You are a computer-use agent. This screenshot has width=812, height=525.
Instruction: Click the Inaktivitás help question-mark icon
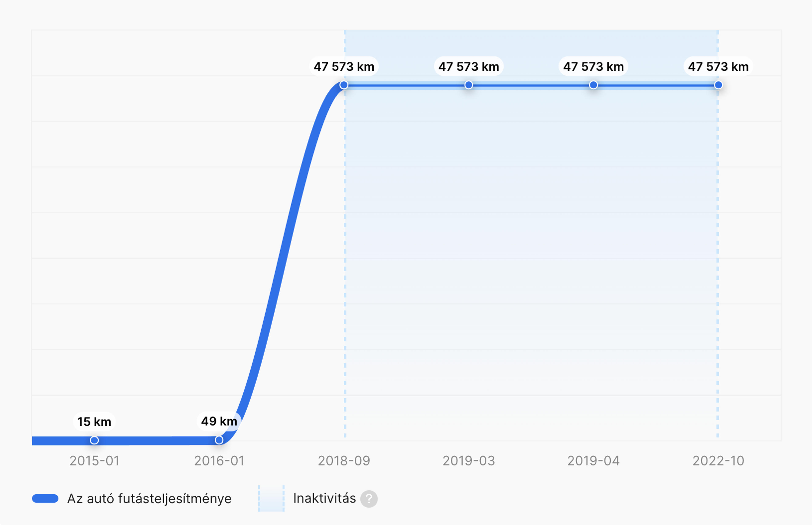(x=369, y=499)
